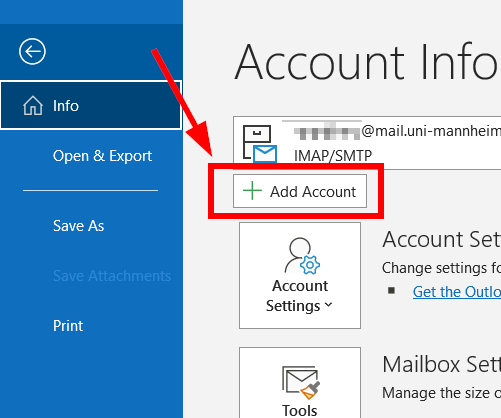The width and height of the screenshot is (501, 418).
Task: Click the green plus icon on Add Account
Action: click(x=252, y=191)
